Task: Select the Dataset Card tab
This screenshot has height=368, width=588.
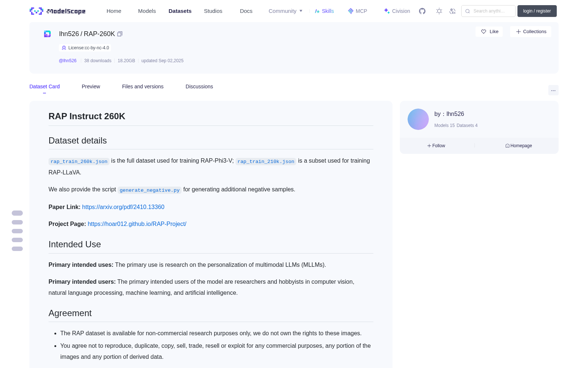Action: point(44,86)
